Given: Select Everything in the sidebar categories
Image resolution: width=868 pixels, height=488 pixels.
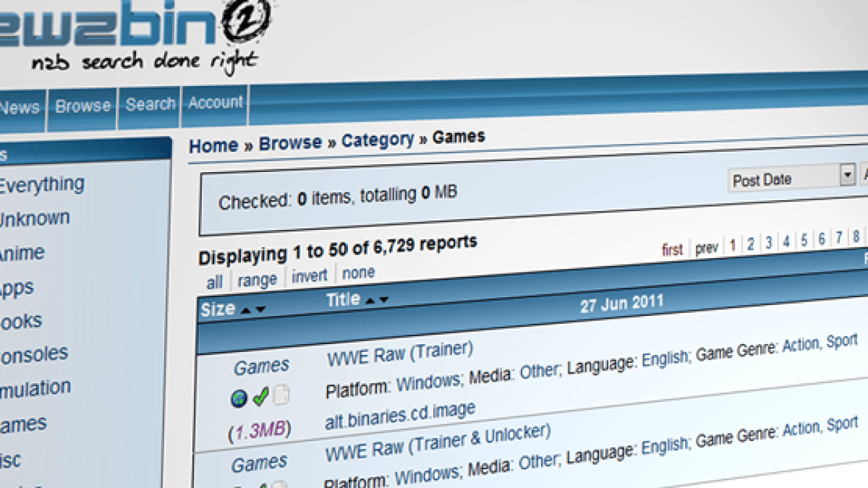Looking at the screenshot, I should pos(41,186).
